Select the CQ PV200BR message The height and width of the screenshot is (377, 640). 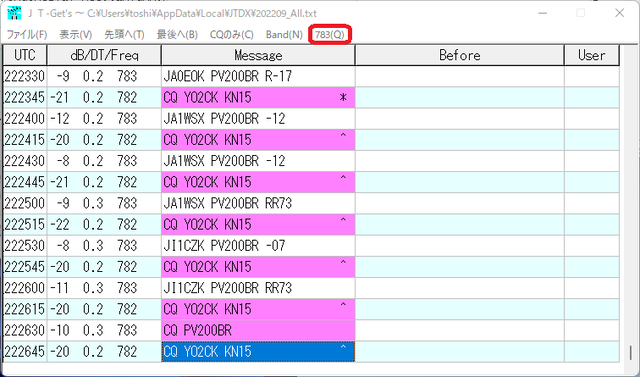point(258,330)
